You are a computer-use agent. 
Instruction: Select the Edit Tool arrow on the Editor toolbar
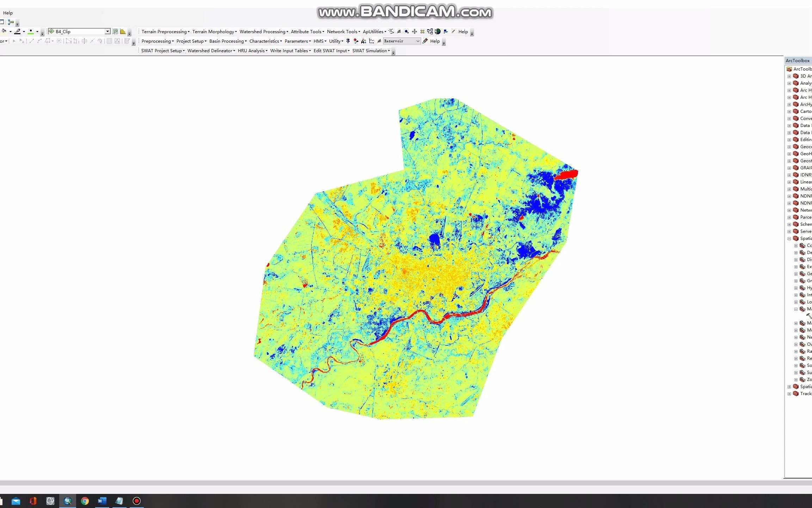(x=15, y=41)
